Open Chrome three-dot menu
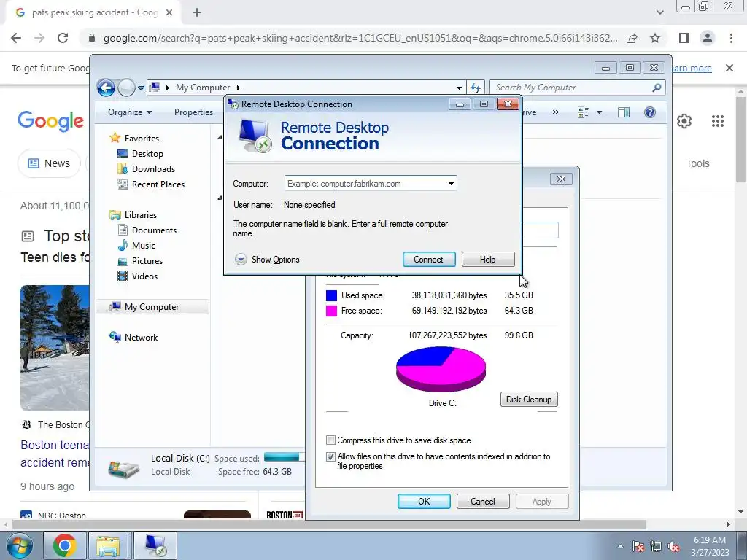Screen dimensions: 747x560 coord(731,38)
